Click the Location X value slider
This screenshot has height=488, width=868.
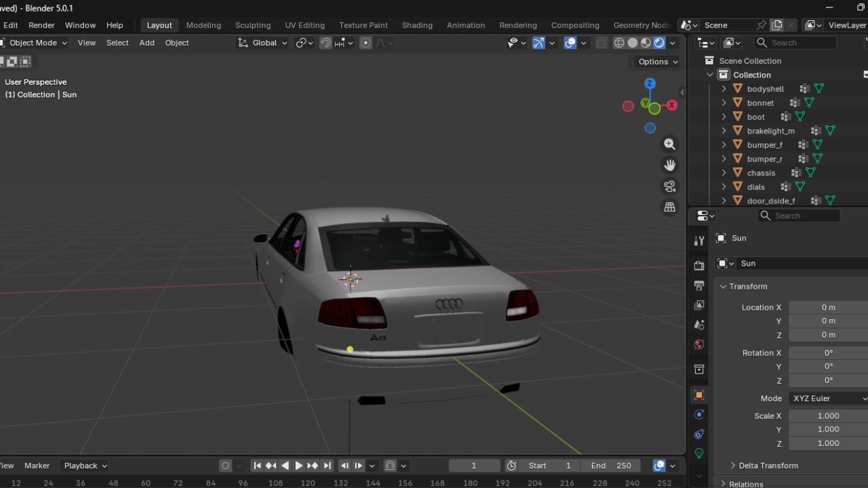click(827, 307)
